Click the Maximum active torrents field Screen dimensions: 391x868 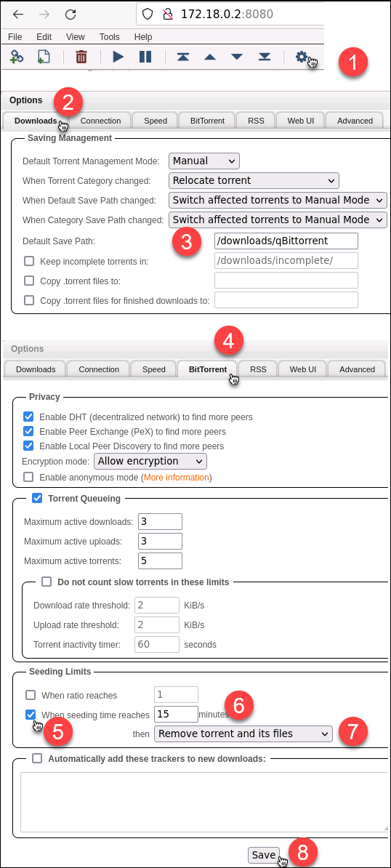pyautogui.click(x=160, y=560)
